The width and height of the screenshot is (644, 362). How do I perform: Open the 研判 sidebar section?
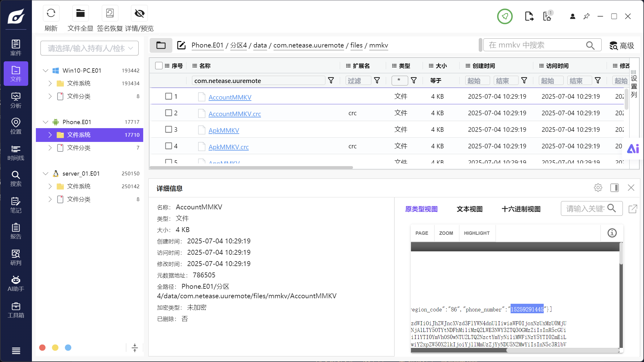pos(16,257)
